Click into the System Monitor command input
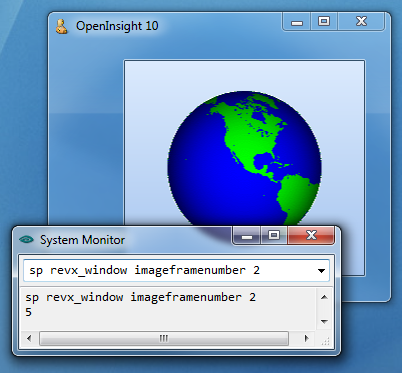This screenshot has width=402, height=373. [170, 270]
